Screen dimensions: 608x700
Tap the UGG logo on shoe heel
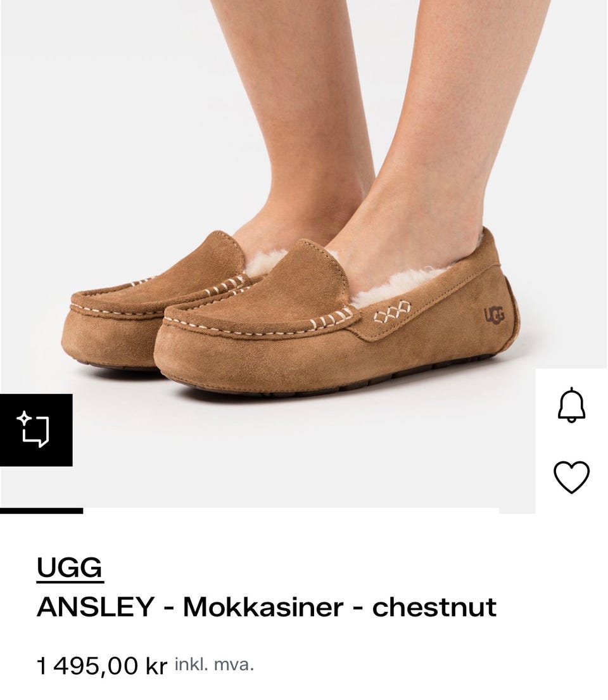tap(494, 315)
